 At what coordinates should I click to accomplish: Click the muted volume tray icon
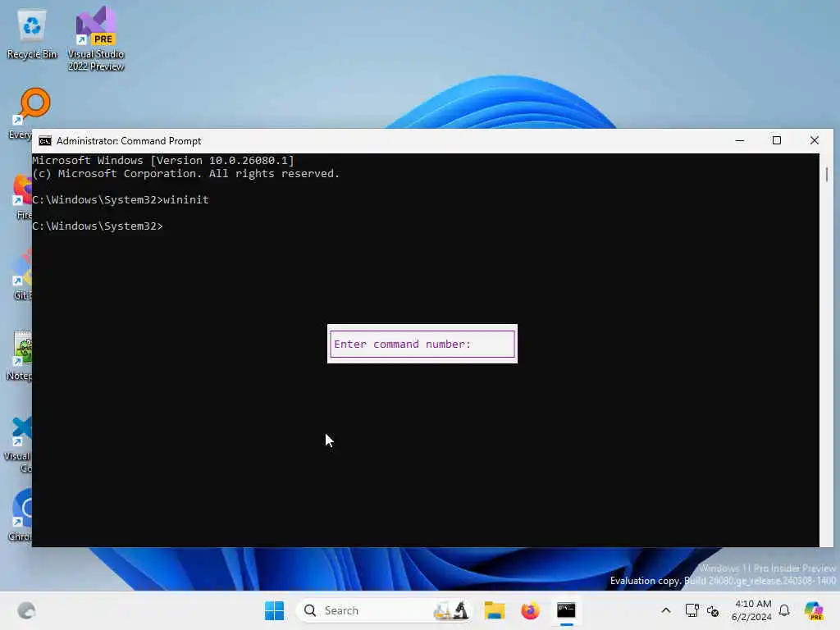point(713,610)
